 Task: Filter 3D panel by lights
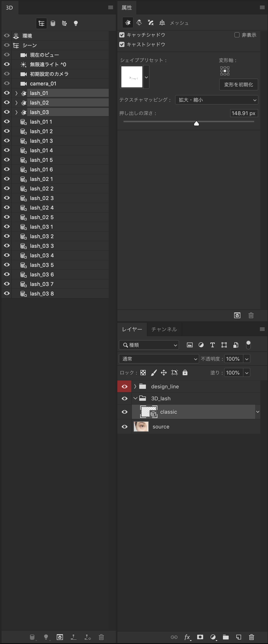pos(76,23)
